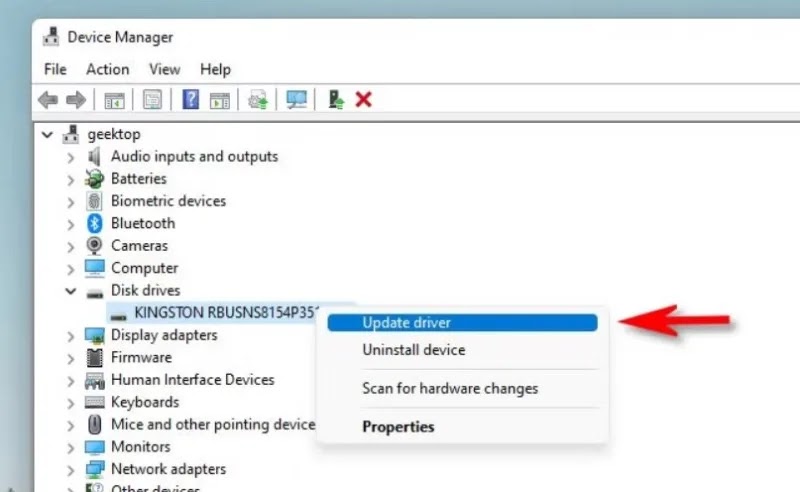Choose Update driver in context menu
Image resolution: width=800 pixels, height=492 pixels.
(462, 323)
